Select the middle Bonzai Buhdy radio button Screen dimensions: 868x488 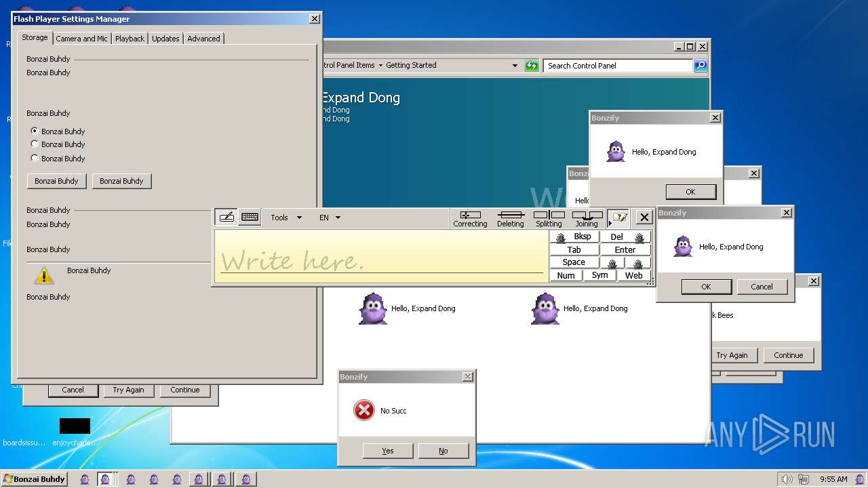point(35,144)
